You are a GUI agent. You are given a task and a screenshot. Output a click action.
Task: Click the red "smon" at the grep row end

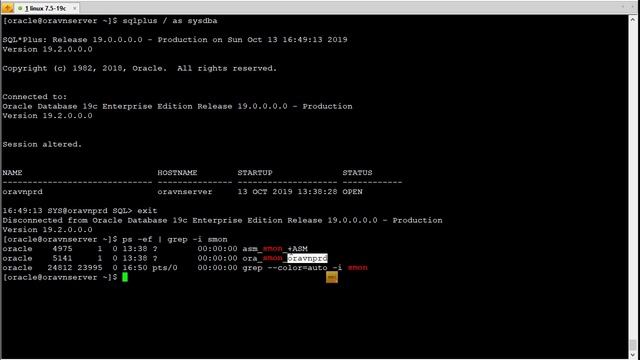click(x=358, y=268)
